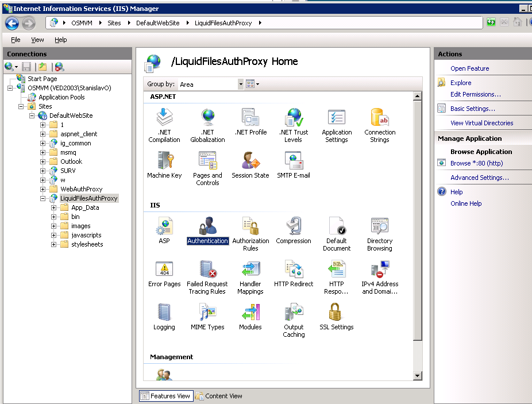The height and width of the screenshot is (404, 532).
Task: Expand the App_Data folder node
Action: coord(54,207)
